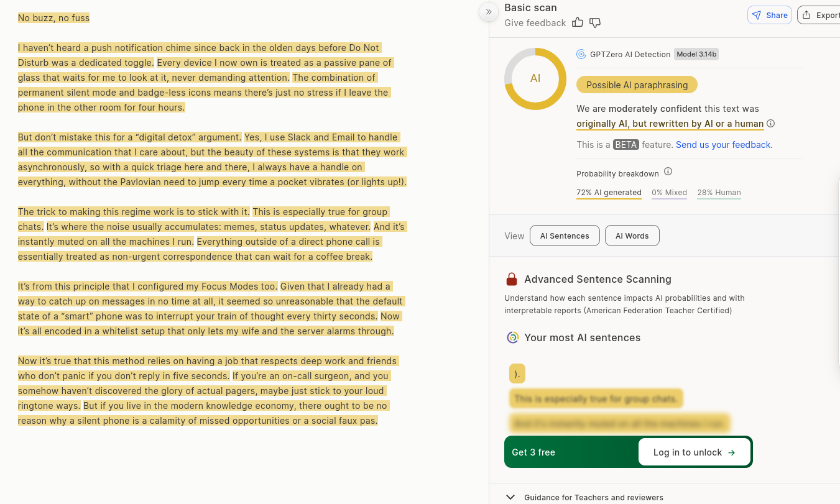Select the 28% Human breakdown
Screen dimensions: 840x504
coord(719,193)
